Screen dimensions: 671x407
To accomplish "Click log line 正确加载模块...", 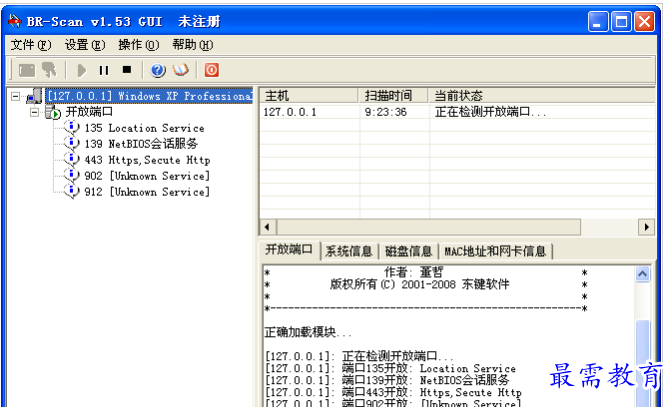I will pyautogui.click(x=308, y=332).
